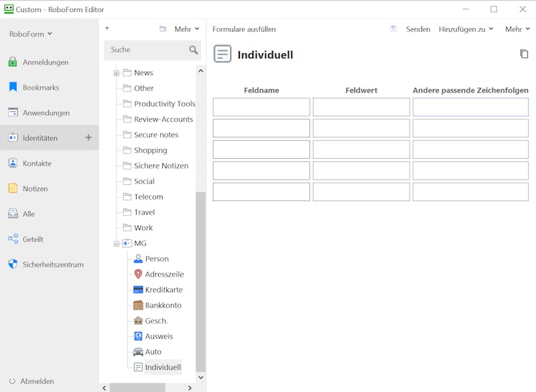The height and width of the screenshot is (392, 536).
Task: Click the first Feldwert input field
Action: [x=361, y=107]
